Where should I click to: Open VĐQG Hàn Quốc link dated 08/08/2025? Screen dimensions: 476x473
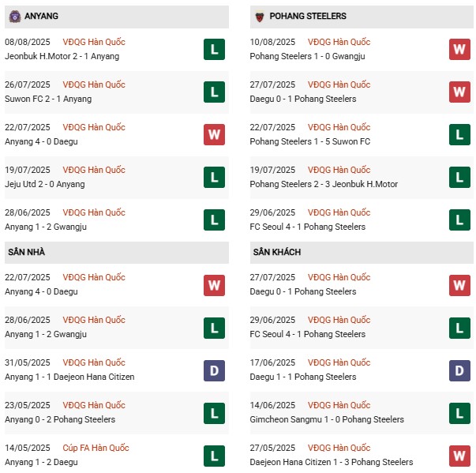pyautogui.click(x=94, y=42)
